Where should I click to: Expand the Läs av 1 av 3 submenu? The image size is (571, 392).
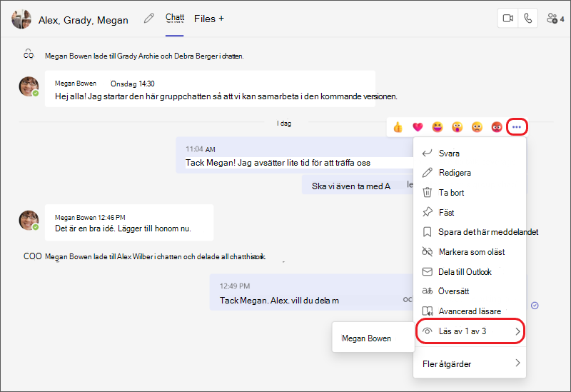pyautogui.click(x=470, y=331)
